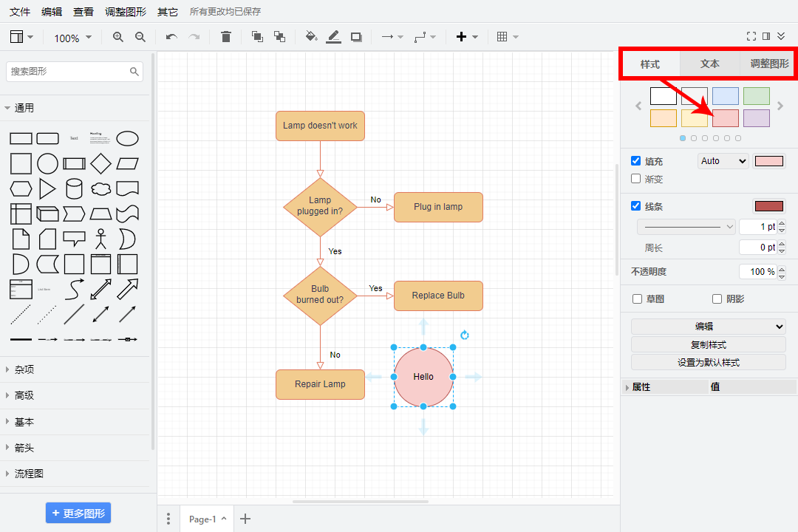Toggle the format panel icon
The image size is (798, 532).
pyautogui.click(x=766, y=36)
